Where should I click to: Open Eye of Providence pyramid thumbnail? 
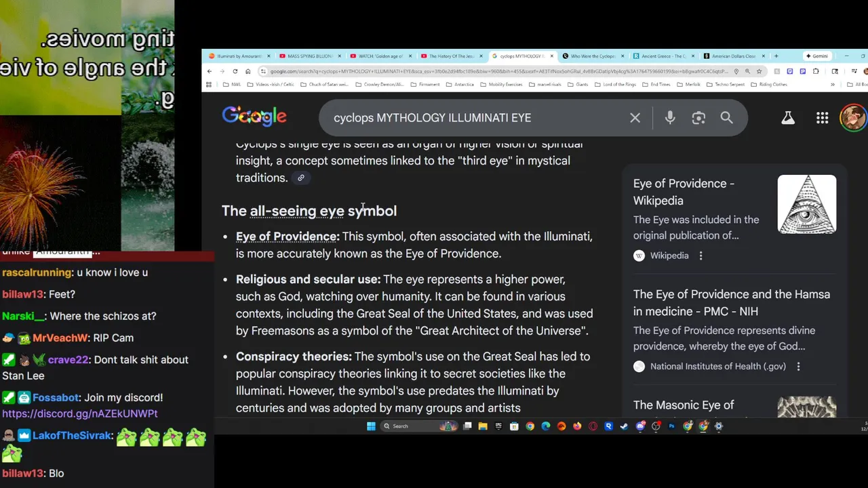(x=807, y=204)
